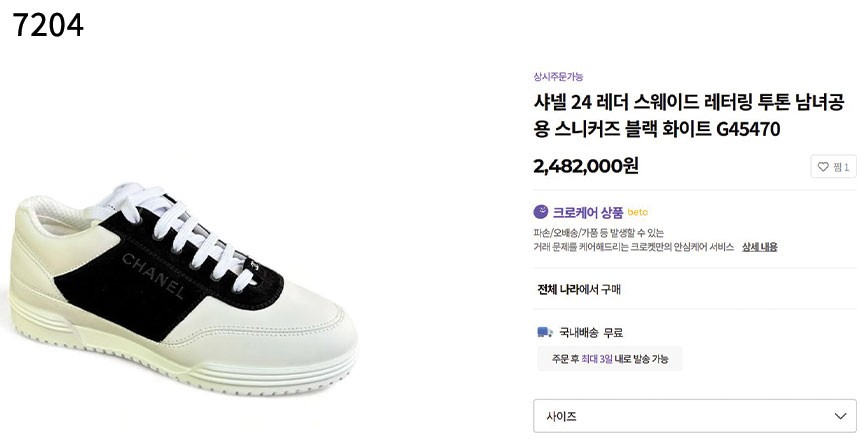Click the 사이즈 dropdown chevron arrow
This screenshot has height=445, width=860.
click(840, 416)
